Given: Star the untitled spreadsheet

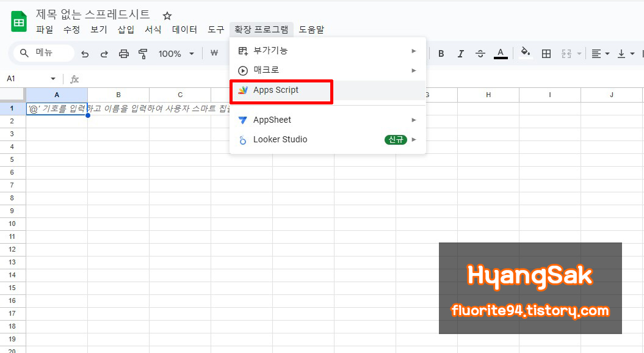Looking at the screenshot, I should (167, 16).
